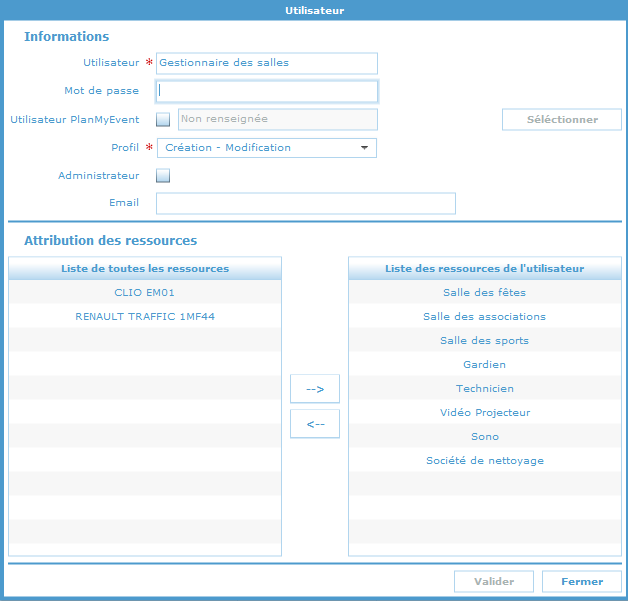The height and width of the screenshot is (601, 628).
Task: Enable the Administrateur checkbox
Action: (x=164, y=176)
